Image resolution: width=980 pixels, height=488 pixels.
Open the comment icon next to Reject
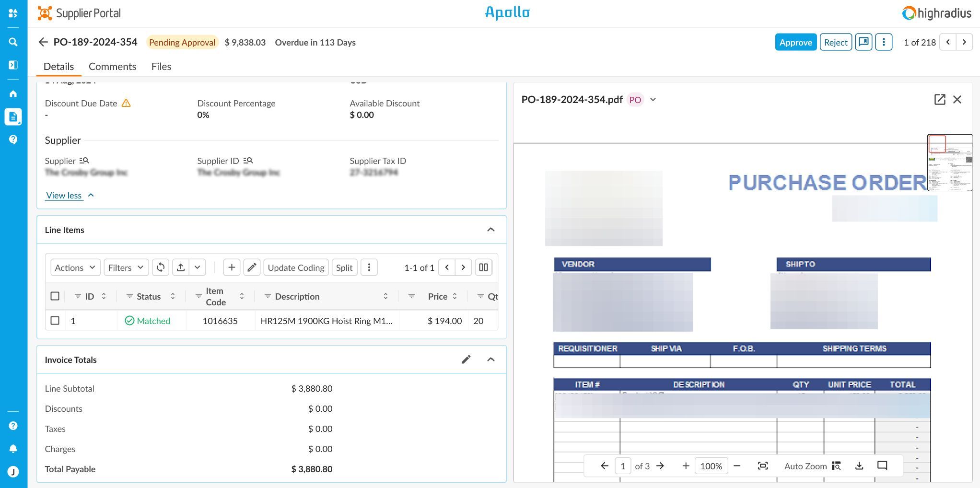click(x=863, y=42)
